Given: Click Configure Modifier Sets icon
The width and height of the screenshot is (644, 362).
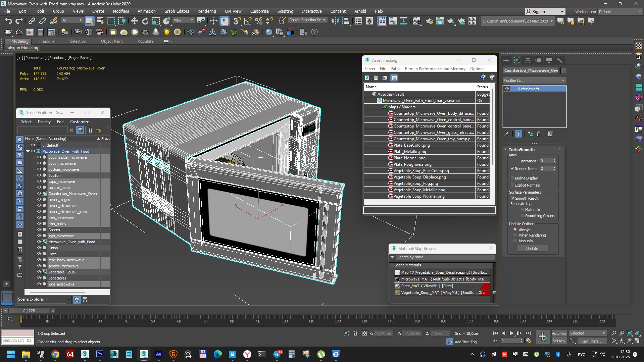Looking at the screenshot, I should (x=550, y=134).
